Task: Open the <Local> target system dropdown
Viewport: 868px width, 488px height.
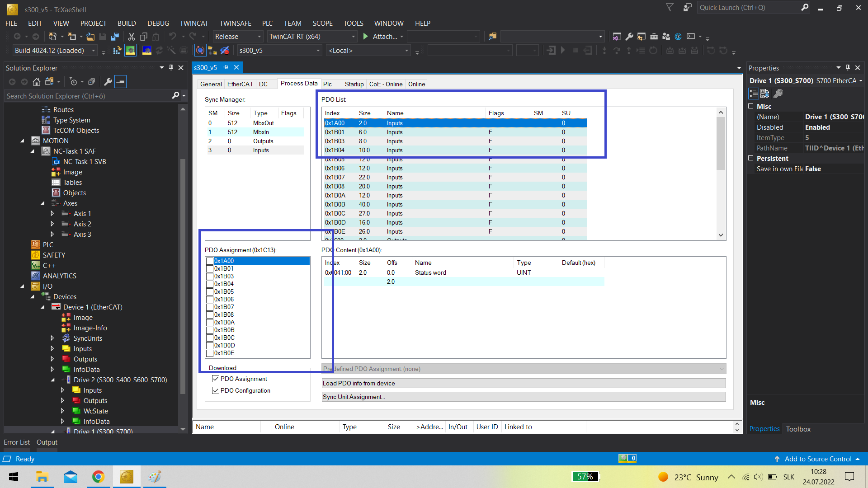Action: 368,51
